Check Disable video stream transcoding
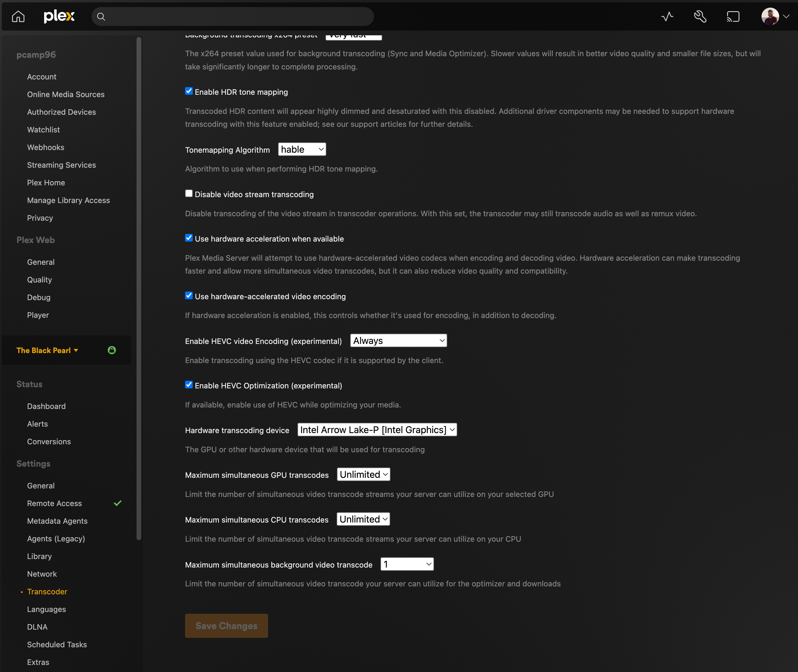 [189, 194]
